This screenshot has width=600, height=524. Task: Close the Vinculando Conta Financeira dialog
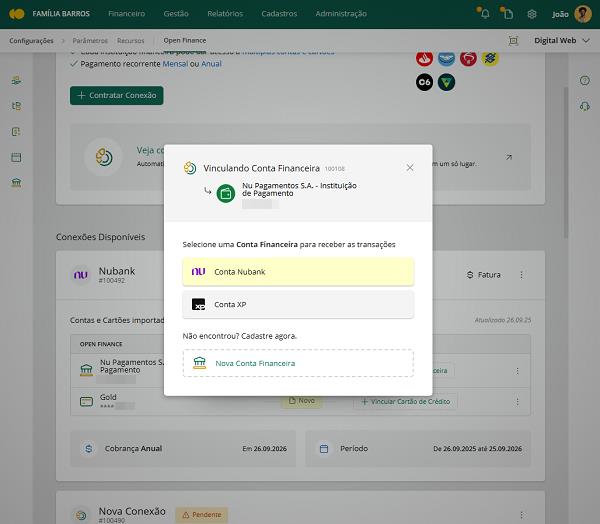click(x=410, y=168)
